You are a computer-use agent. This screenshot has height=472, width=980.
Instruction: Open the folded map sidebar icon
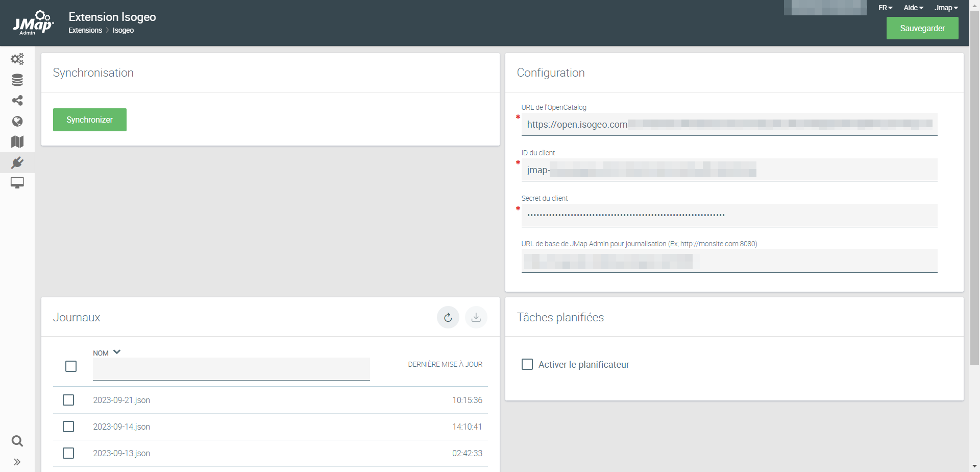(x=17, y=141)
